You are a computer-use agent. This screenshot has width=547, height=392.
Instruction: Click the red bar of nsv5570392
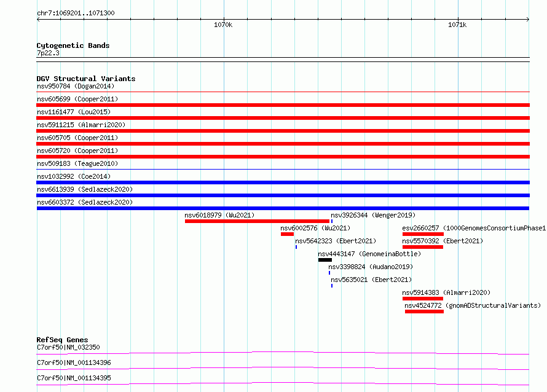coord(423,247)
